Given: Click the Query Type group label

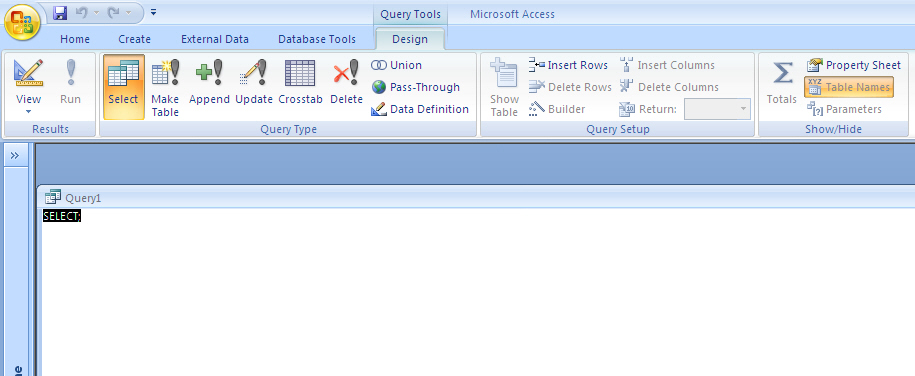Looking at the screenshot, I should point(288,129).
